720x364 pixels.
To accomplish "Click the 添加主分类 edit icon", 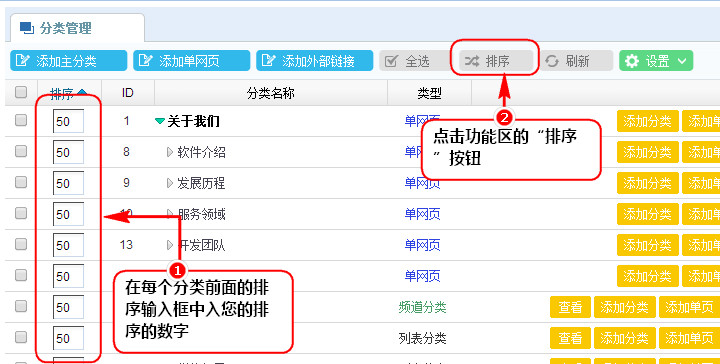I will 22,61.
